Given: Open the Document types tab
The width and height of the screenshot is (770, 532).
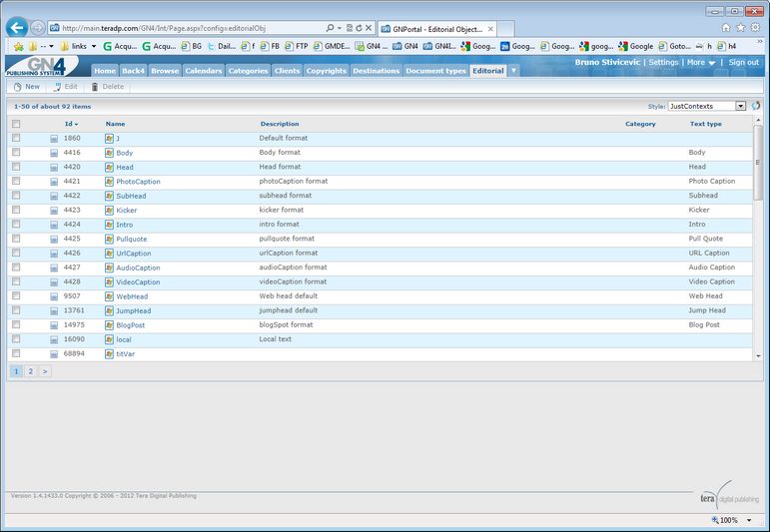Looking at the screenshot, I should 435,71.
